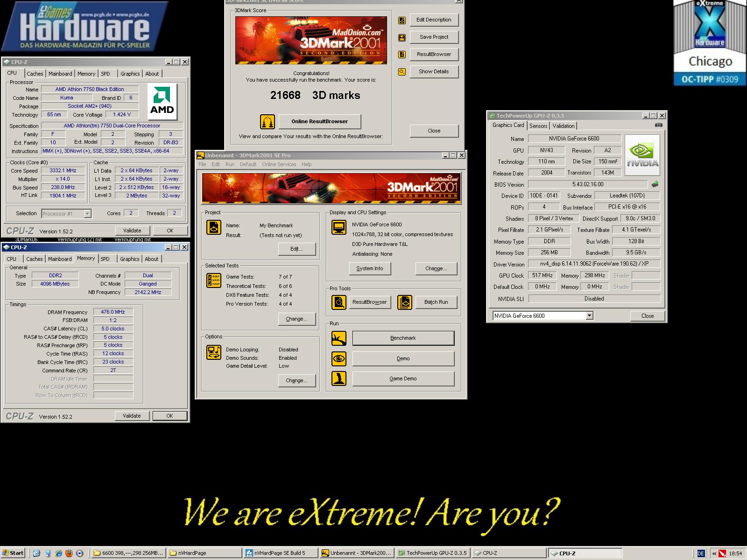Open the Help menu in 3DMark2001
Viewport: 747px width, 560px height.
pyautogui.click(x=306, y=164)
